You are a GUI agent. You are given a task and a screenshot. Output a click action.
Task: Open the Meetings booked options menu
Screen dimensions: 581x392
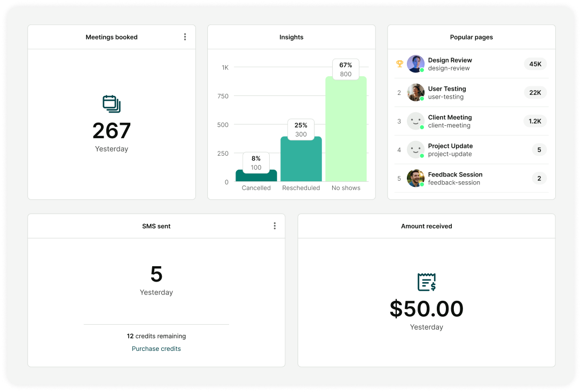click(185, 37)
